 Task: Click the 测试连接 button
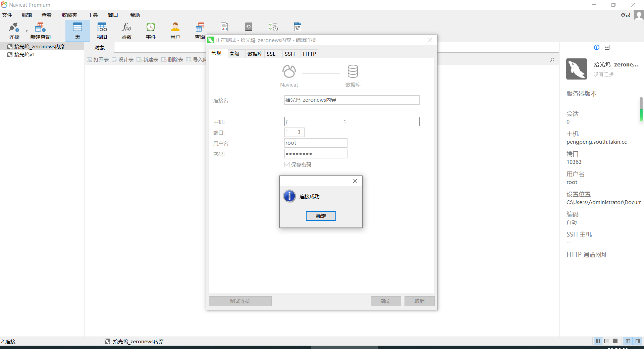coord(240,301)
